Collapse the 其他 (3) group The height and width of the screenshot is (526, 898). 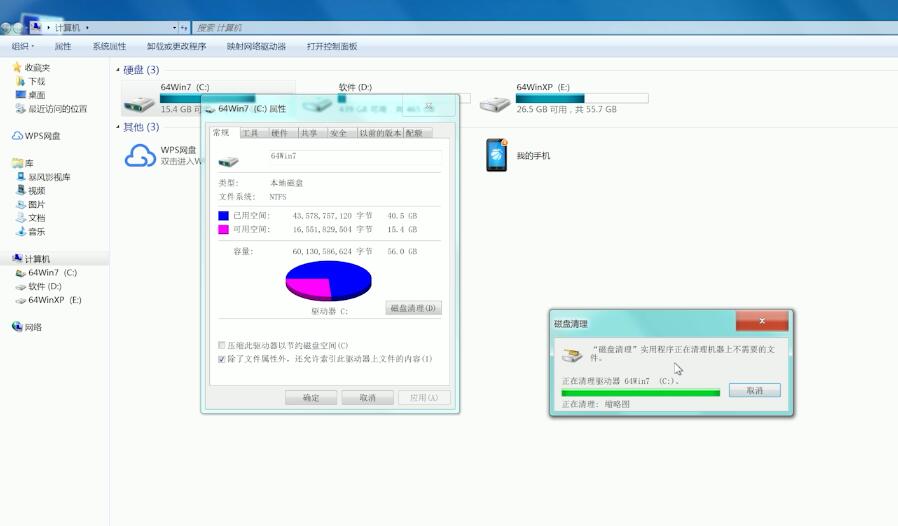click(x=118, y=127)
